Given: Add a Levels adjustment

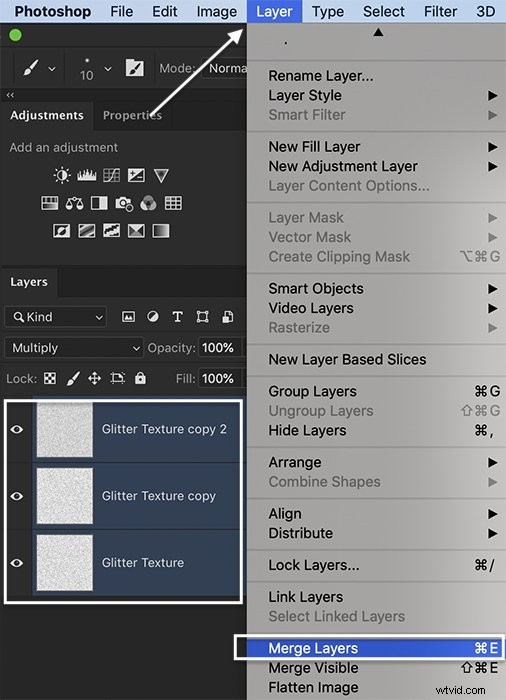Looking at the screenshot, I should tap(87, 175).
